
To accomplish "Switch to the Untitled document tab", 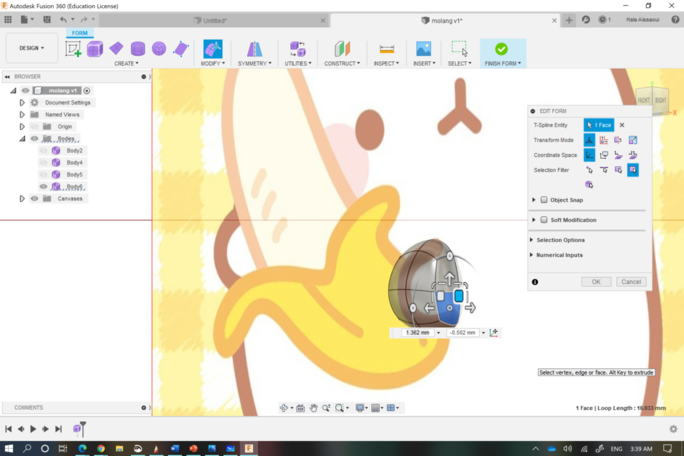I will click(214, 21).
